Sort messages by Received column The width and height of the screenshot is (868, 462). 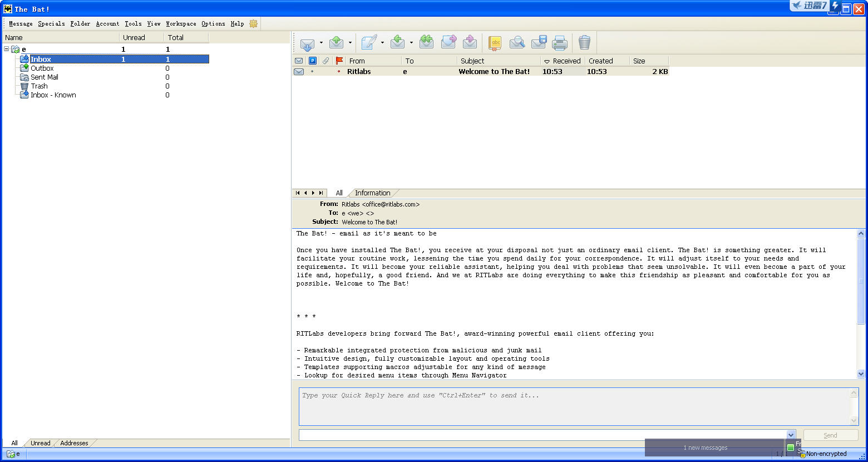click(x=563, y=61)
